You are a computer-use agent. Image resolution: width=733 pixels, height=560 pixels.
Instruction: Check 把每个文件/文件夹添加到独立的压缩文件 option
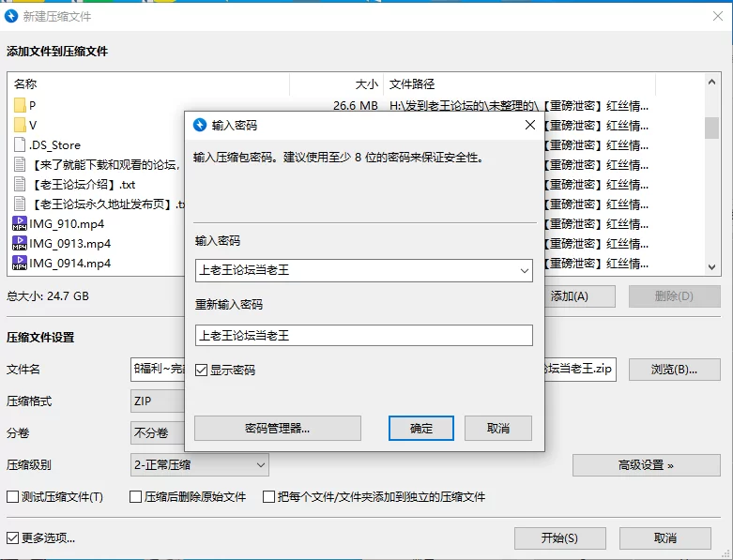point(268,496)
